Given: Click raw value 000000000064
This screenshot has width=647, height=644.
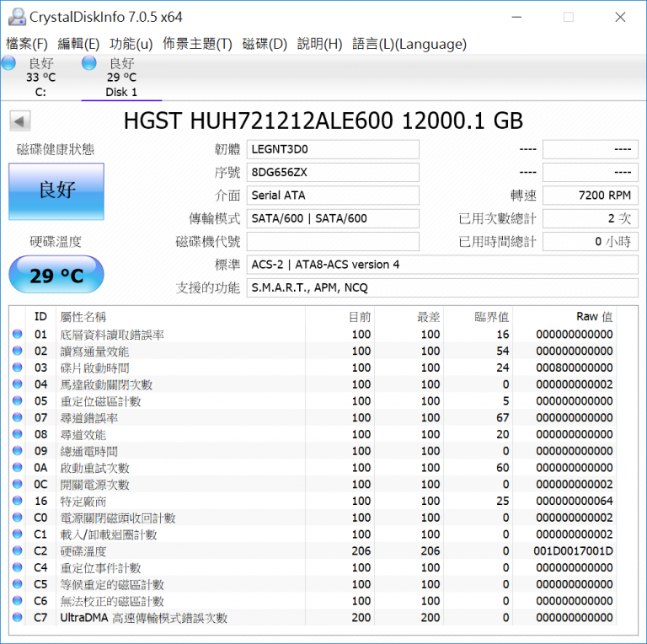Looking at the screenshot, I should tap(575, 501).
